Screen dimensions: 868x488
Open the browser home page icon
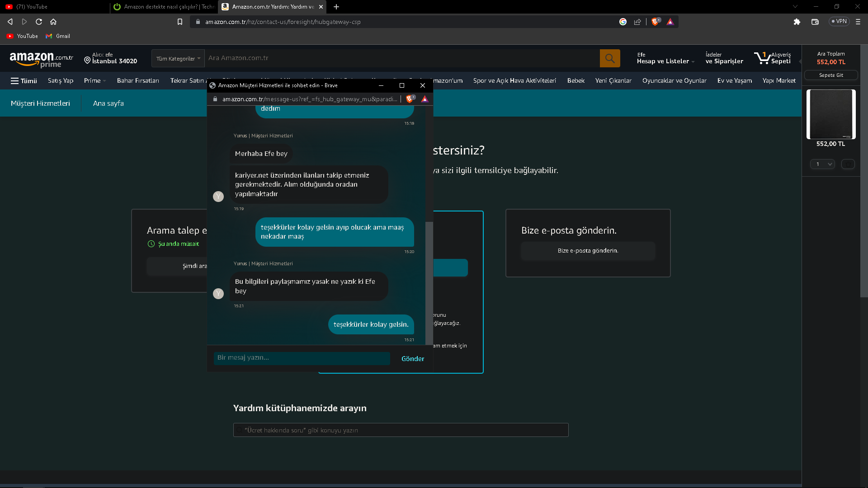point(53,22)
